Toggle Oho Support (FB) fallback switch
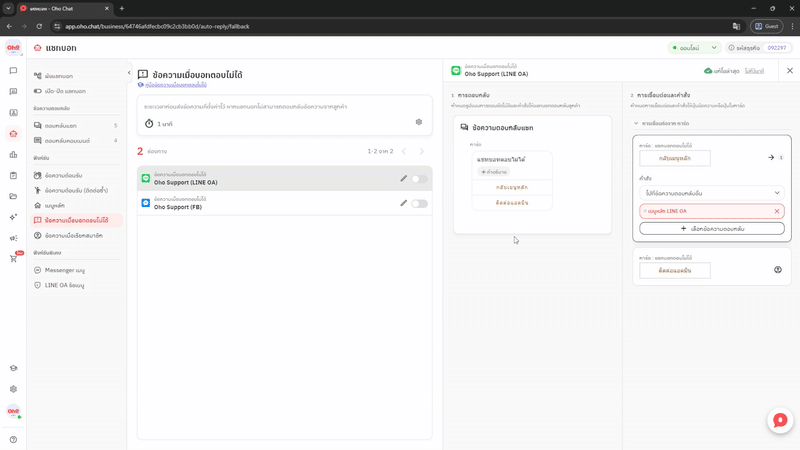 420,203
